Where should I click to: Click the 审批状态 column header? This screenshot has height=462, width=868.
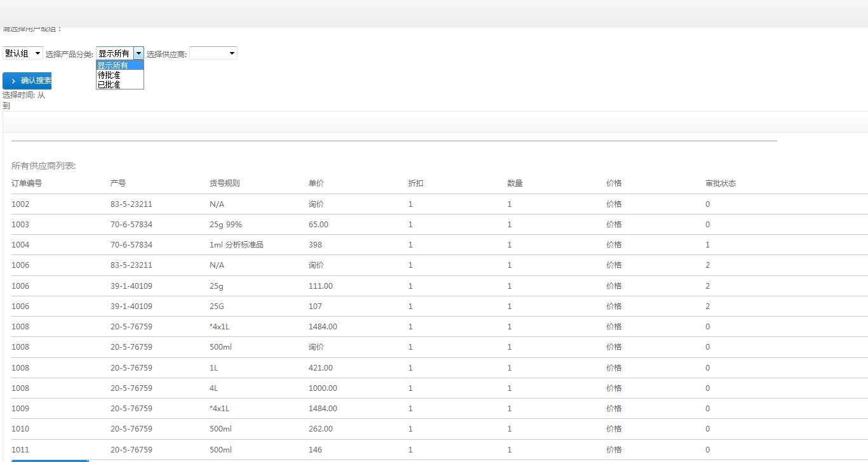[x=721, y=183]
